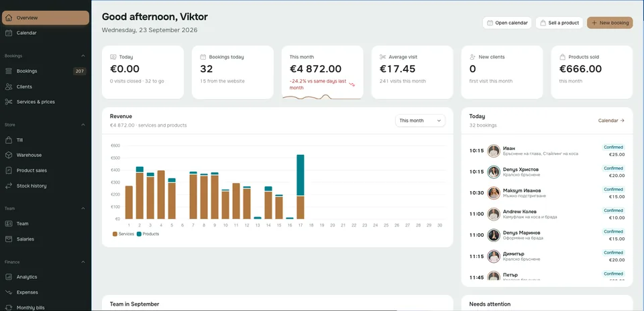
Task: Select Clients in the sidebar
Action: point(46,86)
